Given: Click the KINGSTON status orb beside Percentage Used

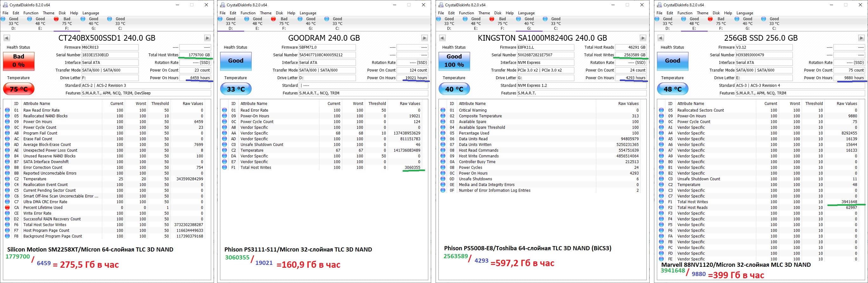Looking at the screenshot, I should (443, 133).
